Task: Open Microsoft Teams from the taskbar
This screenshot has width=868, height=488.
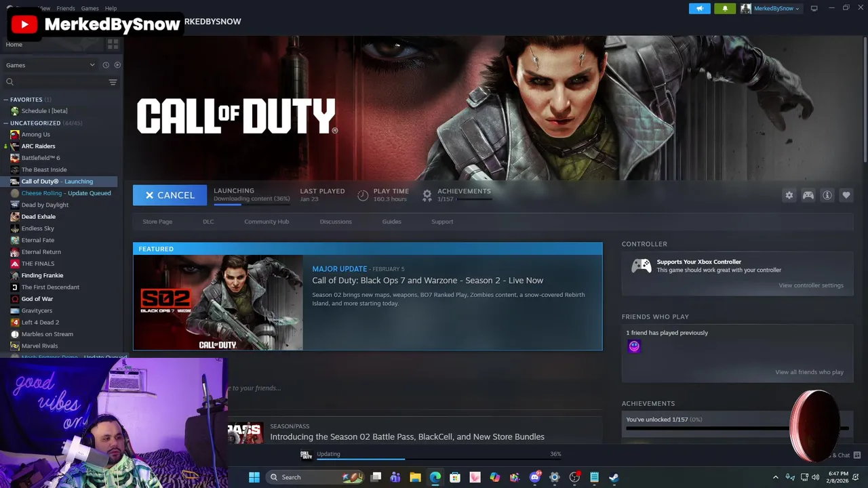Action: coord(395,477)
